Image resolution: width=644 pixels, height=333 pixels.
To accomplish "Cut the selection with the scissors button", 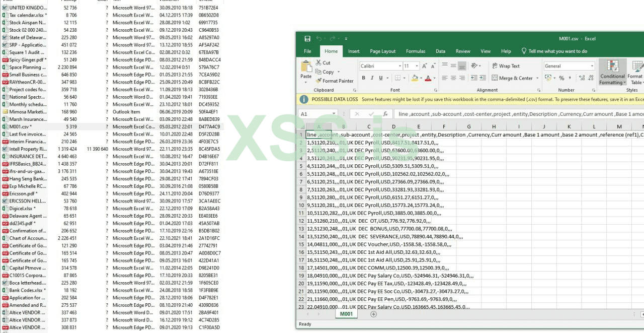I will pos(323,63).
